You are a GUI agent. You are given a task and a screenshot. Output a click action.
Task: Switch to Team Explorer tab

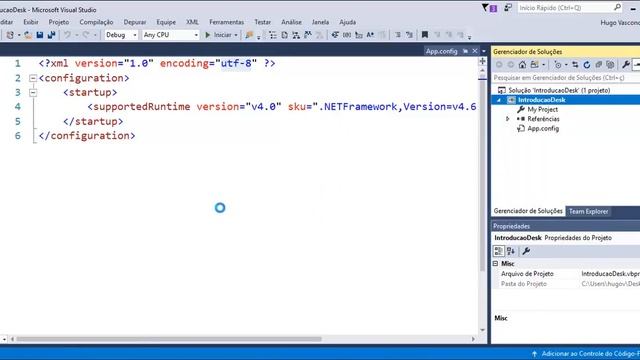(x=588, y=211)
